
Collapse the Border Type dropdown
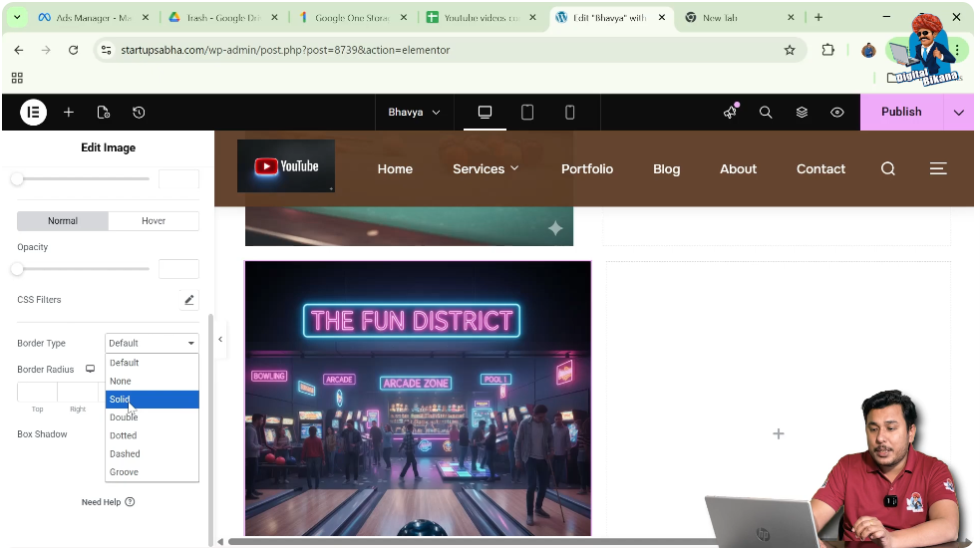click(x=152, y=343)
